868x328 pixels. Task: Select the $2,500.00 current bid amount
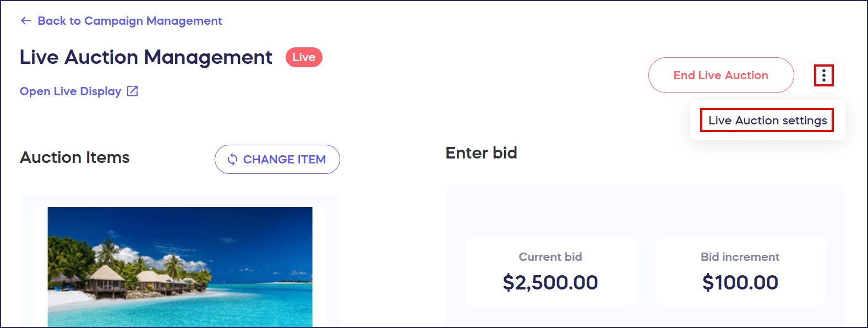550,282
